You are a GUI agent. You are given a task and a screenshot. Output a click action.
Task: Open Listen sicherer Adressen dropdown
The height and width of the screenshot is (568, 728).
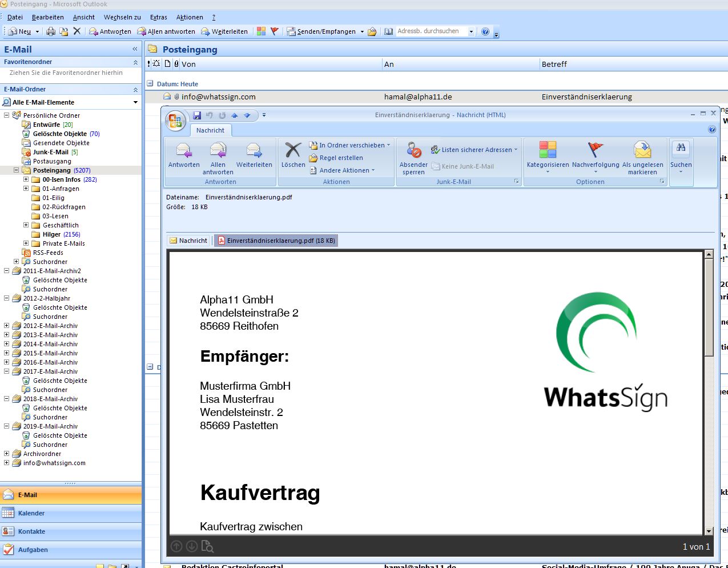[474, 150]
